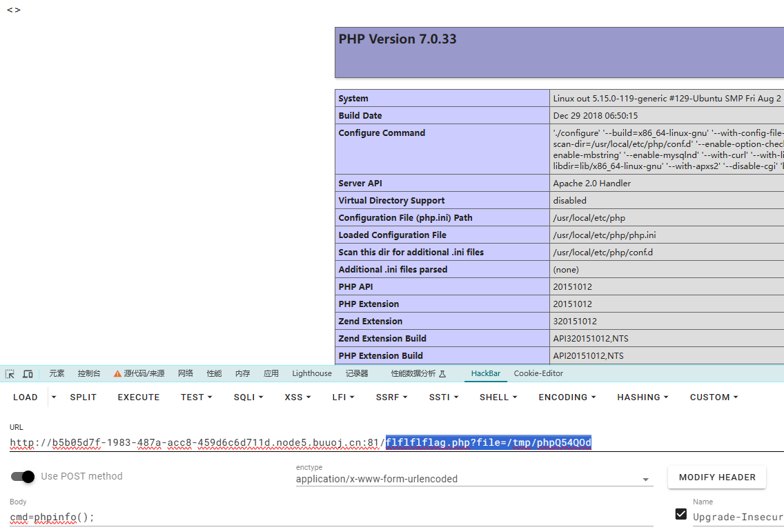Expand the ENCODING menu
The width and height of the screenshot is (784, 532).
(x=567, y=397)
